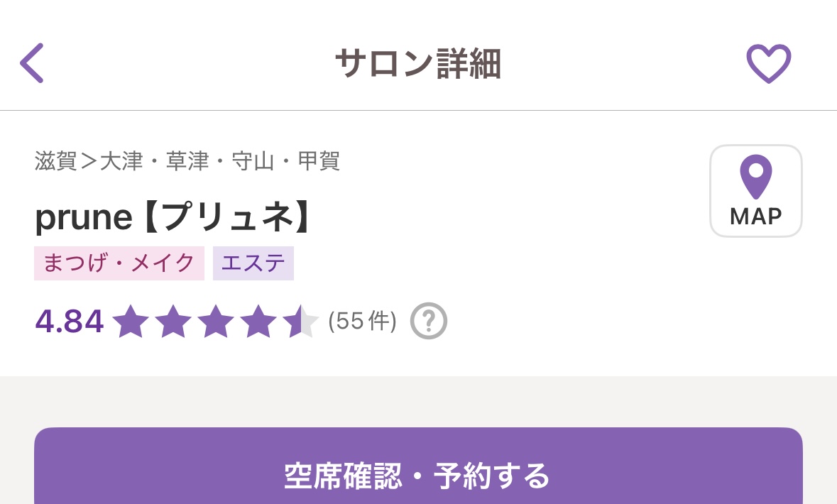
Task: Tap the third rating star
Action: click(x=216, y=321)
